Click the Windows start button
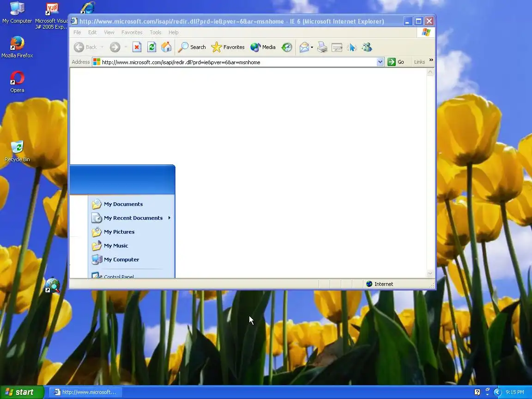The width and height of the screenshot is (532, 399). pyautogui.click(x=22, y=392)
